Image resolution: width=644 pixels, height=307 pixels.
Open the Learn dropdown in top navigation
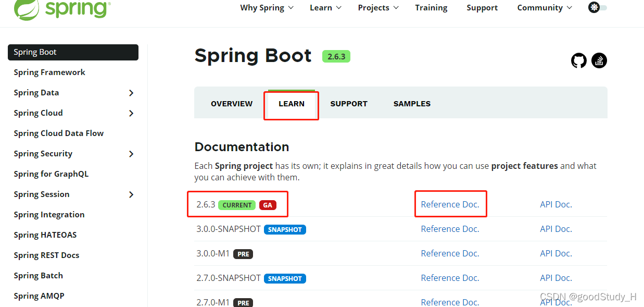coord(325,8)
